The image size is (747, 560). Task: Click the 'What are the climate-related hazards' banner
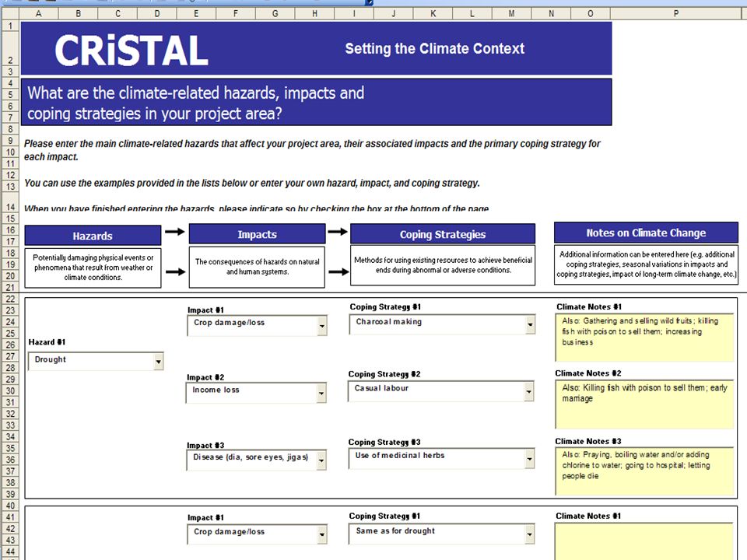[317, 103]
